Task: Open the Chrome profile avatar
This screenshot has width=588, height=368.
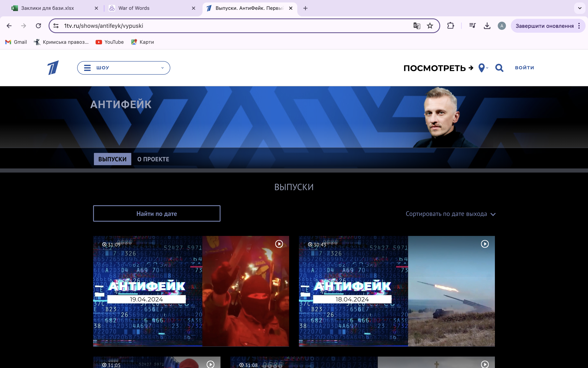Action: [502, 26]
